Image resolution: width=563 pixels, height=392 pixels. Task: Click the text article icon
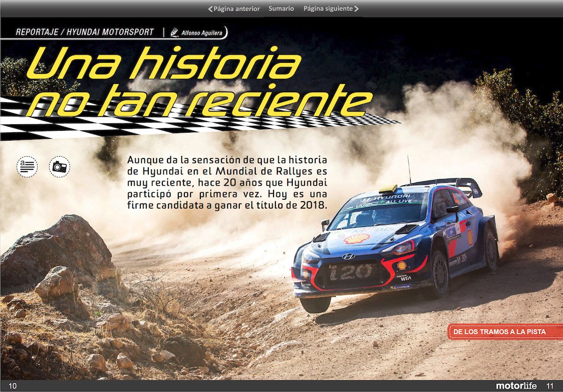[x=27, y=166]
